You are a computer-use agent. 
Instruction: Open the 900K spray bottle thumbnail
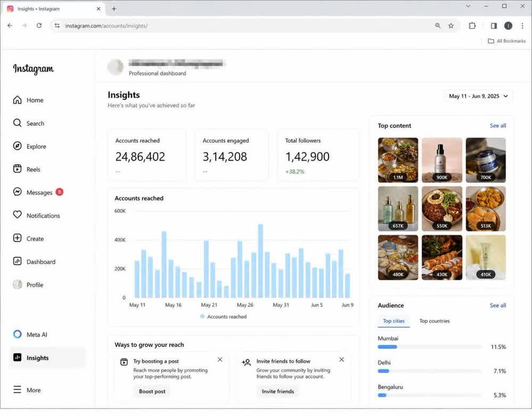point(442,160)
